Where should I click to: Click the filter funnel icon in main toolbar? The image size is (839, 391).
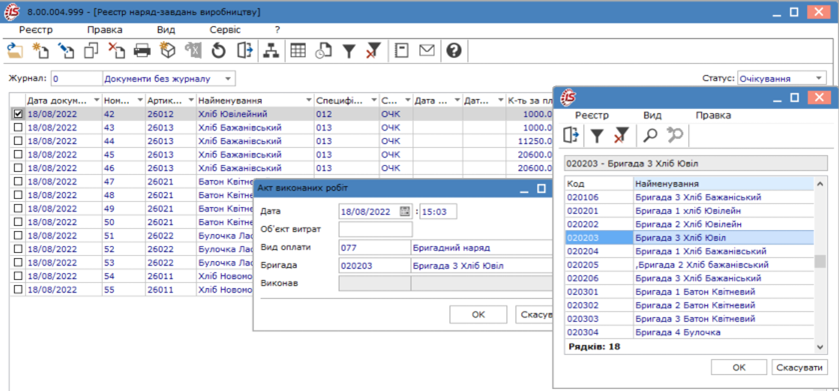(x=349, y=51)
